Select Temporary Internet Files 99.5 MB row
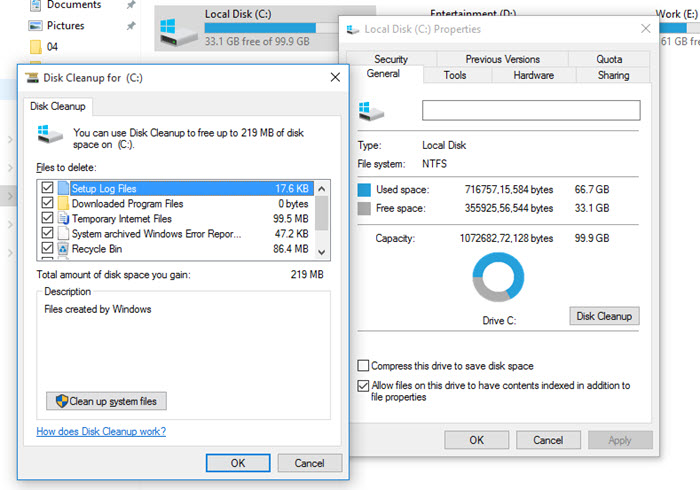This screenshot has width=700, height=490. click(x=176, y=218)
